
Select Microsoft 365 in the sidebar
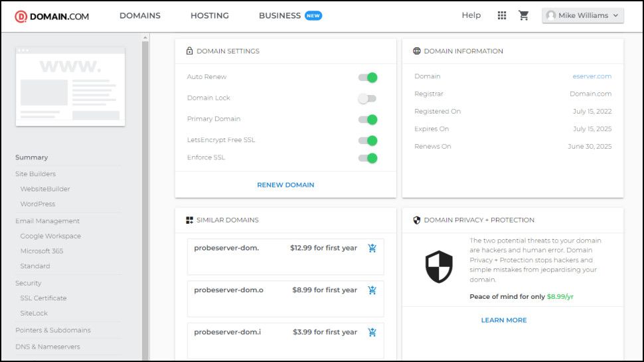pyautogui.click(x=41, y=251)
